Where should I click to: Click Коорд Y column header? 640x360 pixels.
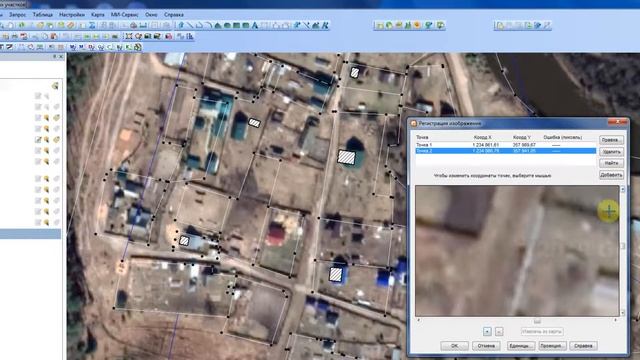click(x=522, y=138)
